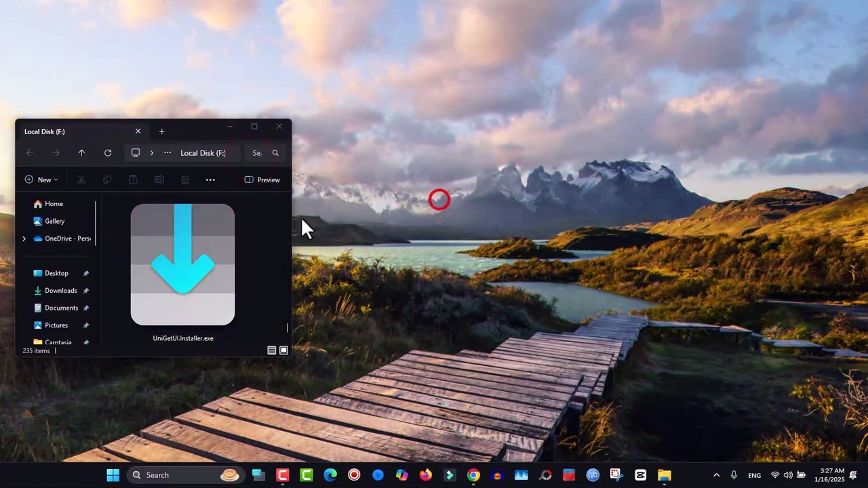Open Microsoft Edge from taskbar

point(330,475)
